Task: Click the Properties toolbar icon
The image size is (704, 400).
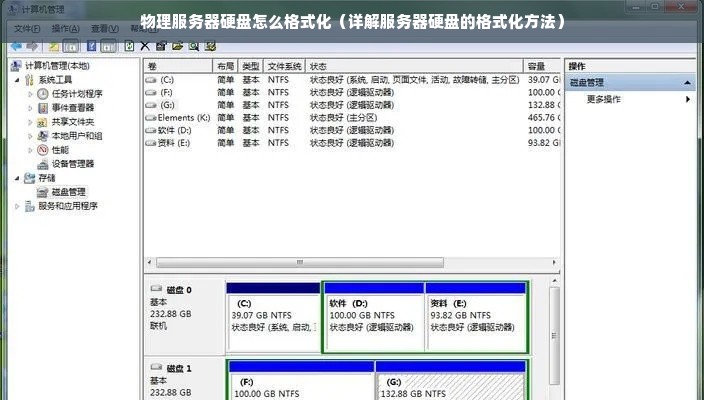Action: click(x=161, y=46)
